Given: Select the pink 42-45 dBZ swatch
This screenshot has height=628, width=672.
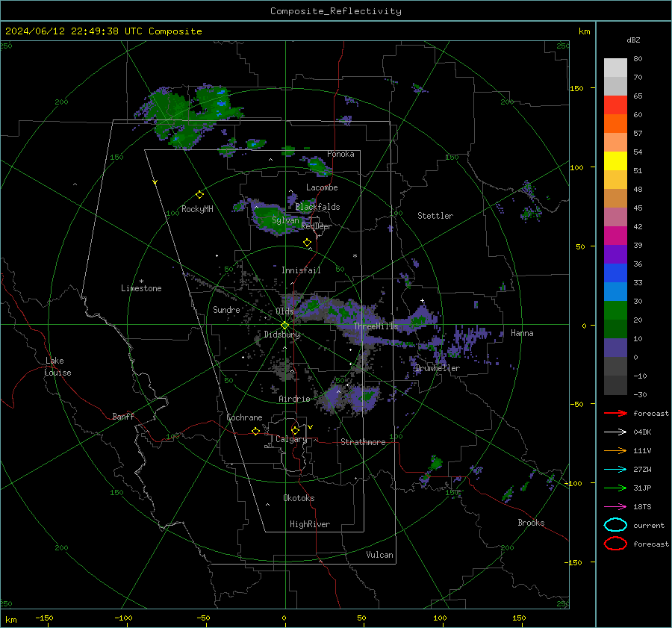Looking at the screenshot, I should 615,217.
